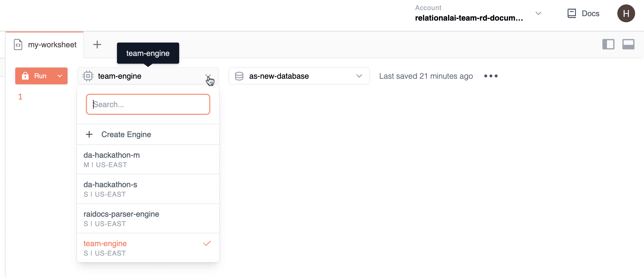Open the user avatar H menu
Screen dimensions: 644x277
[x=626, y=13]
